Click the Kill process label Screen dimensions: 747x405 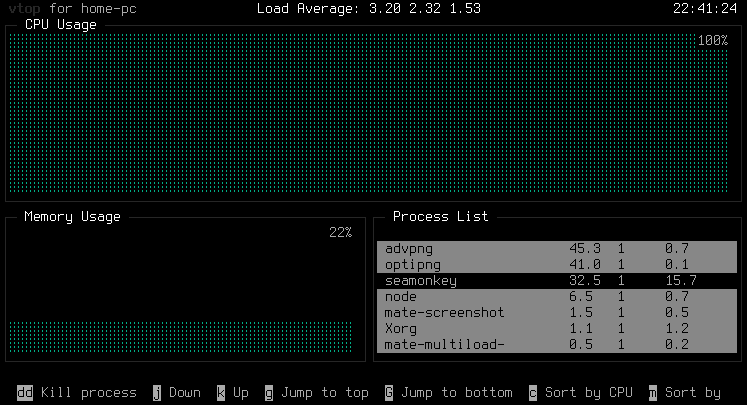tap(89, 393)
